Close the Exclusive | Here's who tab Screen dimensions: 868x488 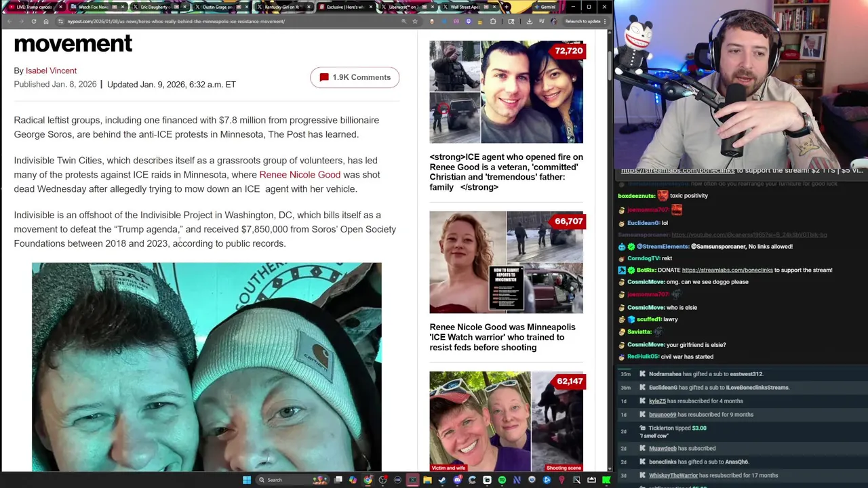(370, 7)
